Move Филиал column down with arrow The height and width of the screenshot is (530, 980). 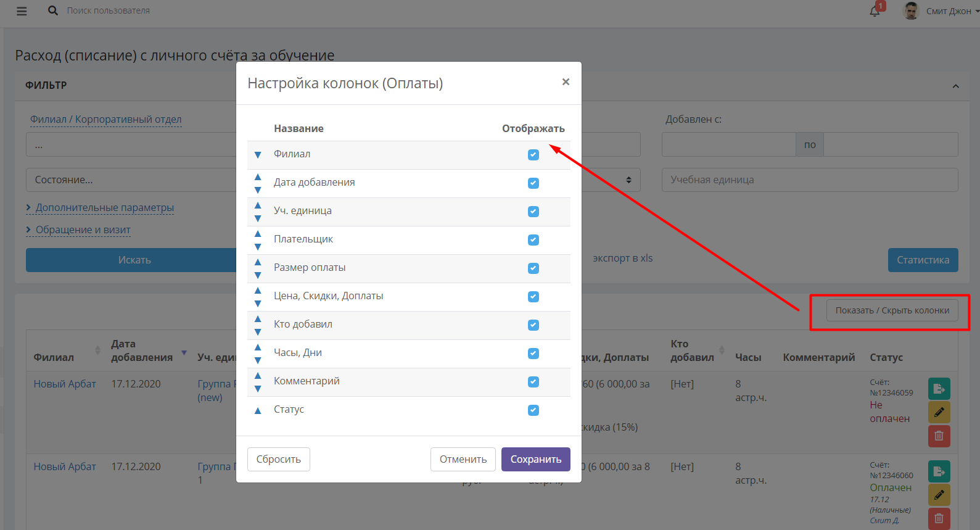click(x=258, y=155)
